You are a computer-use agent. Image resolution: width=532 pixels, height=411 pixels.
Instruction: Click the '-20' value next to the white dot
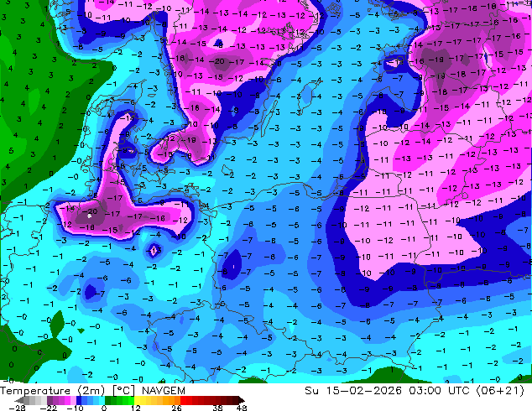coord(91,211)
